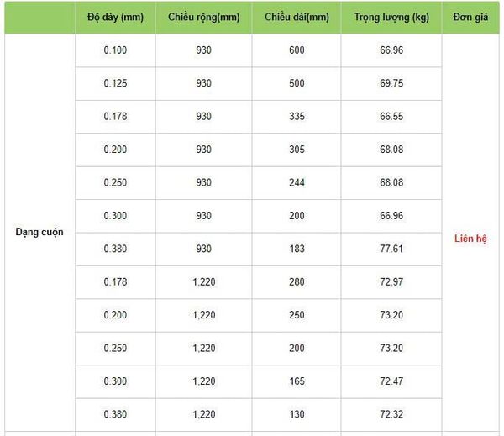Select the length value 335
Image resolution: width=504 pixels, height=436 pixels.
click(296, 117)
